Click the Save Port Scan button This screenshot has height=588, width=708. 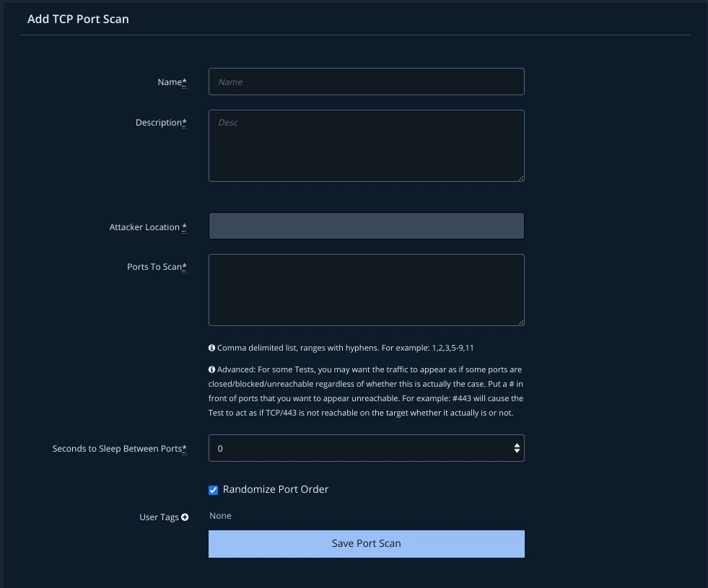366,544
